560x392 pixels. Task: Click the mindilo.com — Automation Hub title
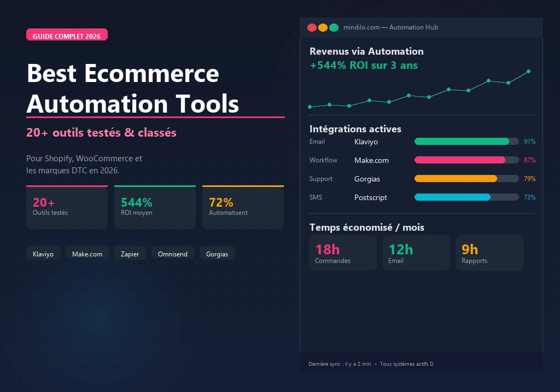[x=390, y=27]
